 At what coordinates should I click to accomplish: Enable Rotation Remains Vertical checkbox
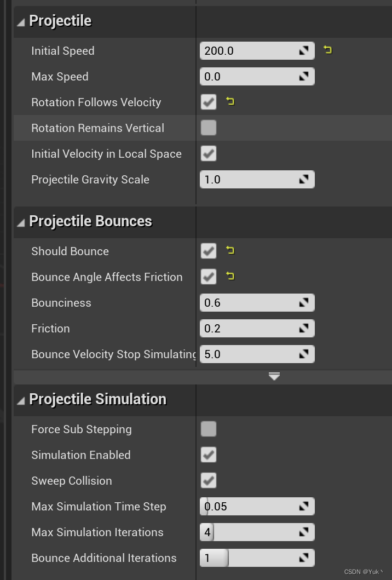coord(209,128)
